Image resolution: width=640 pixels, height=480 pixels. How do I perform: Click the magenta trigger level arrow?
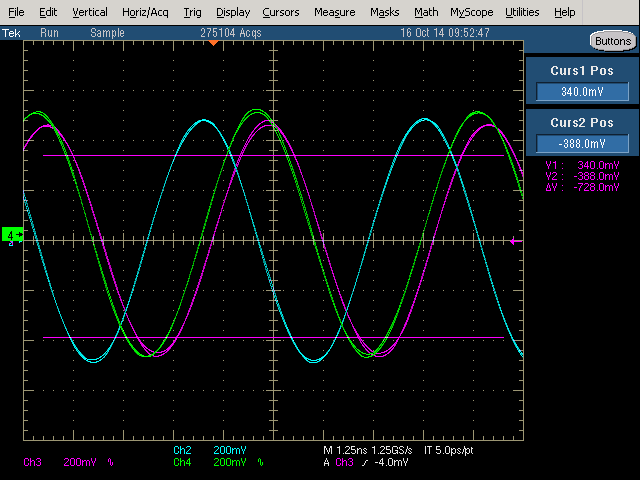(x=514, y=241)
